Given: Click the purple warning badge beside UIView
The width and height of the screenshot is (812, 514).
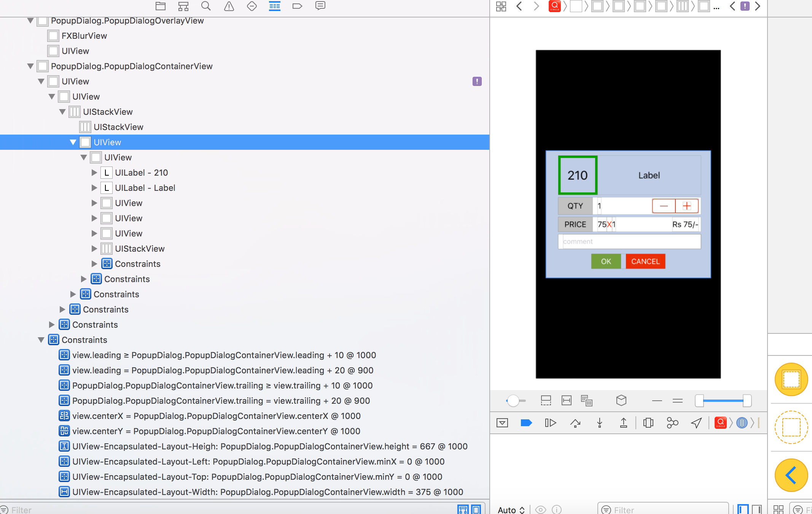Looking at the screenshot, I should (x=477, y=81).
